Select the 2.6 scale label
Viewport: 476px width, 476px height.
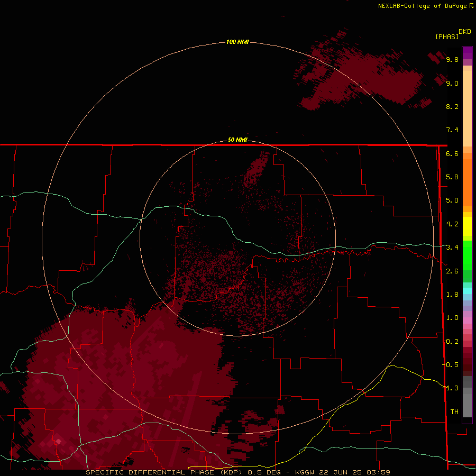point(452,271)
